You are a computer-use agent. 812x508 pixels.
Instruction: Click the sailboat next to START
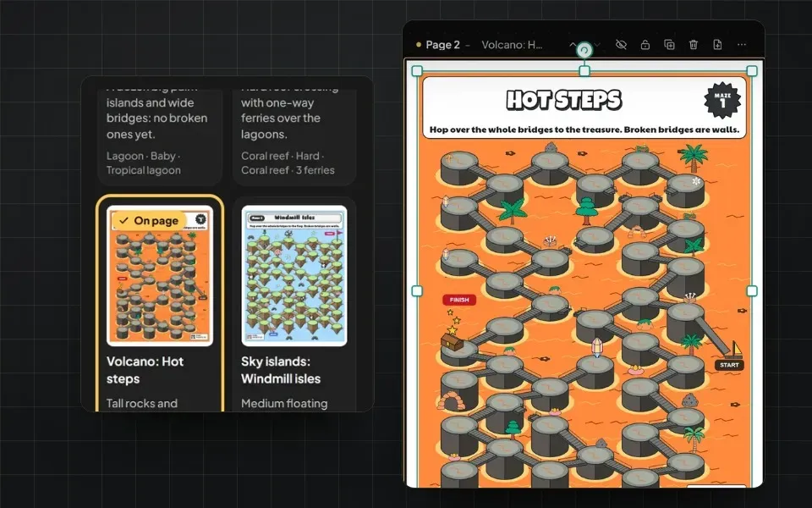(734, 350)
